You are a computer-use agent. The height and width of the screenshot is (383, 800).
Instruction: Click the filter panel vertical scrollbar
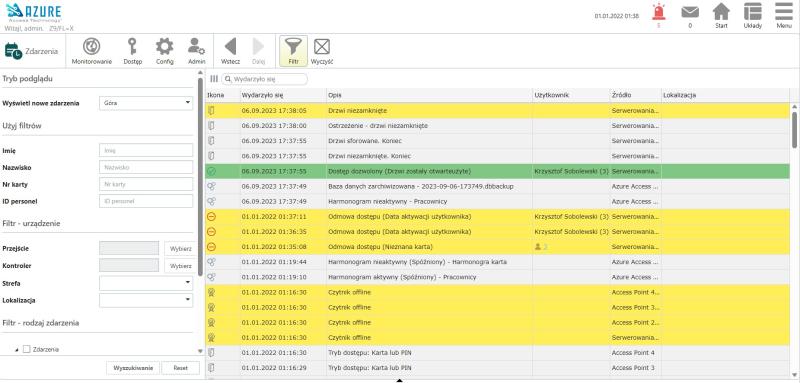coord(200,177)
